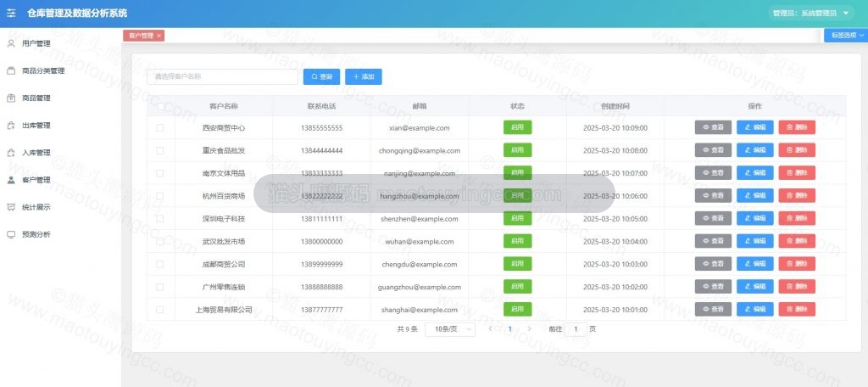The height and width of the screenshot is (387, 868).
Task: Edit the 深圳电子科技 row
Action: pos(755,218)
